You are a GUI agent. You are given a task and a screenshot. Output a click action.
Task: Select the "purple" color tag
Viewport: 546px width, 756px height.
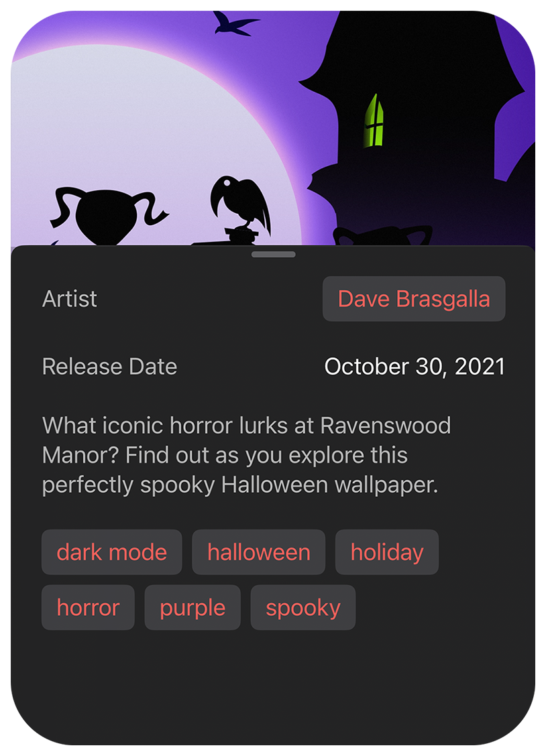[193, 608]
